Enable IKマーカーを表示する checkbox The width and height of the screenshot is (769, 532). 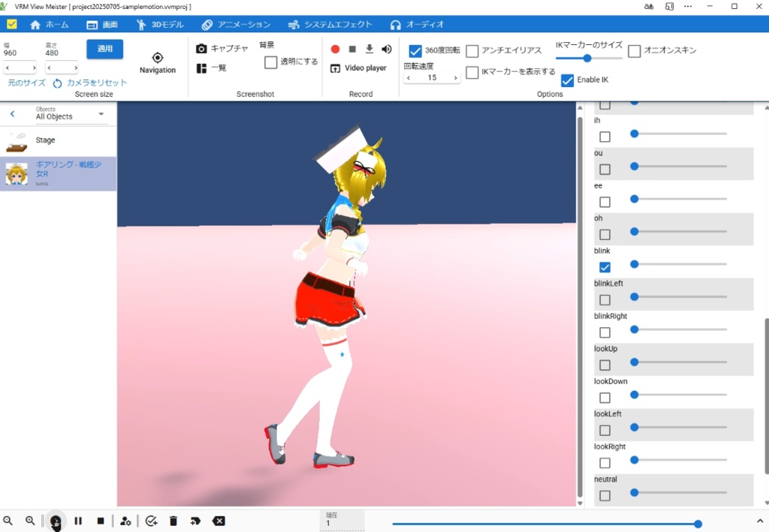(x=472, y=73)
